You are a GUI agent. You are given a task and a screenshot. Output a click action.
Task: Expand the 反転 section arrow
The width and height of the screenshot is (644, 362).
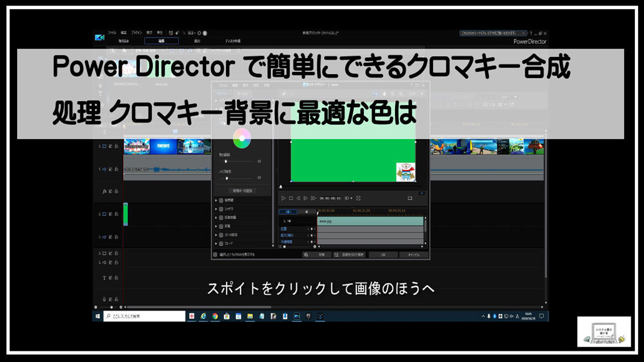[216, 226]
